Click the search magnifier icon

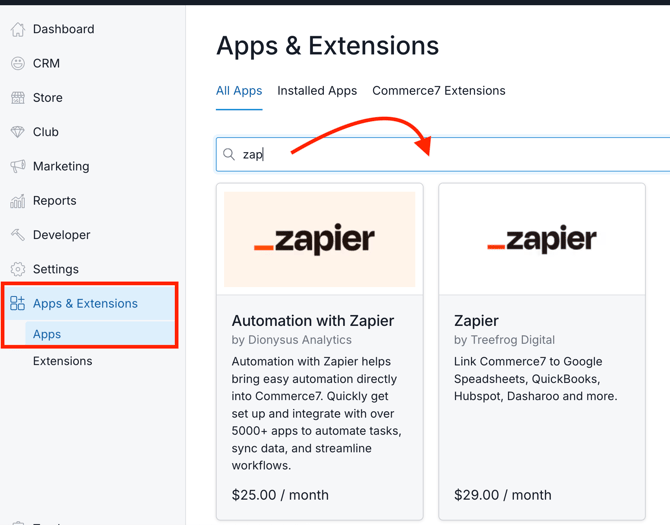tap(229, 155)
